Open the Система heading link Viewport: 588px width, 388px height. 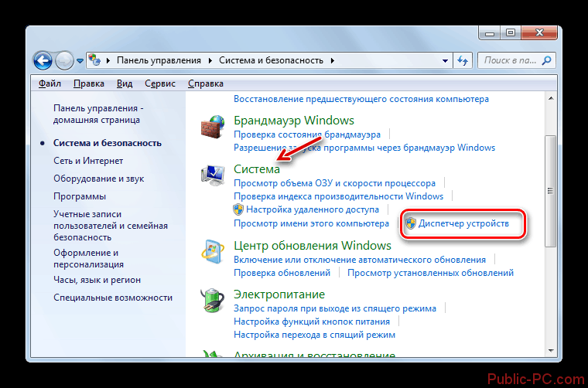point(257,169)
